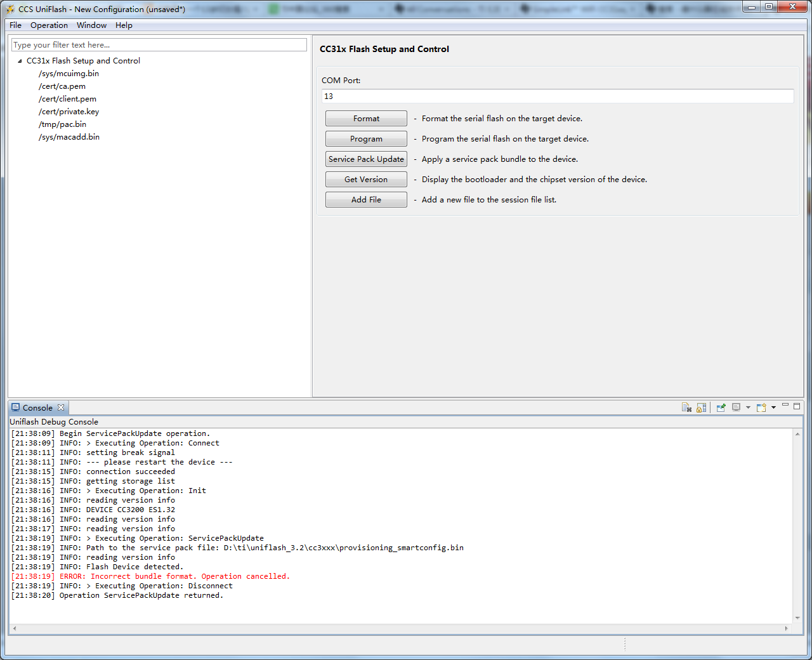Select /sys/macadd.bin in the tree
This screenshot has width=812, height=660.
(69, 137)
